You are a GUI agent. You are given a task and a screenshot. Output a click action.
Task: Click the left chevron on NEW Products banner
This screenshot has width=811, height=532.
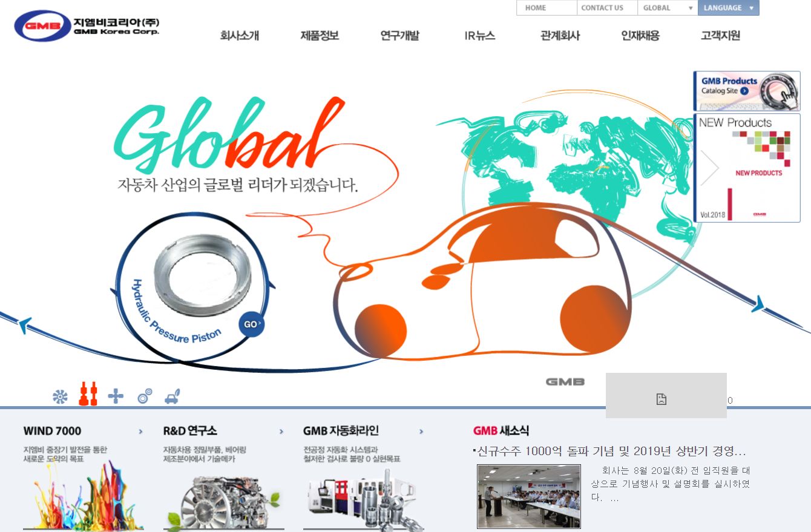click(709, 167)
